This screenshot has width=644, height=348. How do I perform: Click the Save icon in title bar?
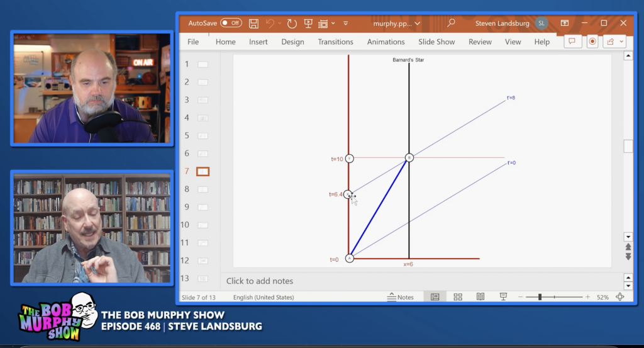point(253,23)
